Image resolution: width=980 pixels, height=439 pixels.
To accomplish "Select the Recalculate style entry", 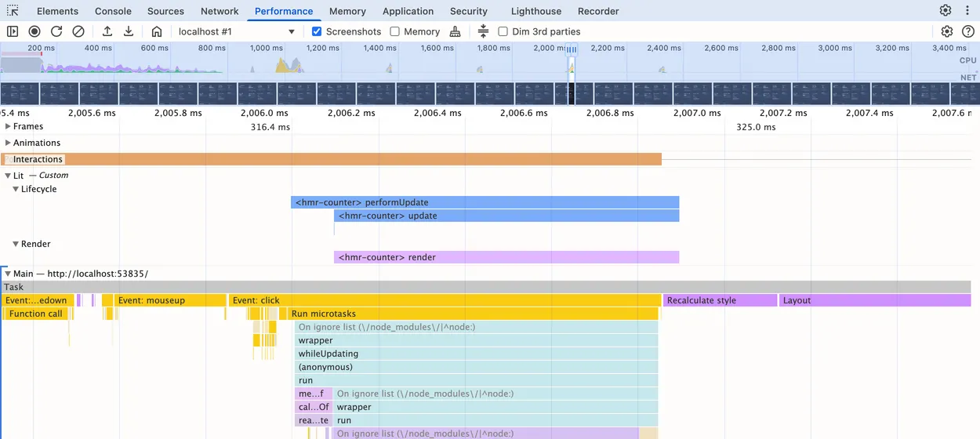I will (x=720, y=300).
